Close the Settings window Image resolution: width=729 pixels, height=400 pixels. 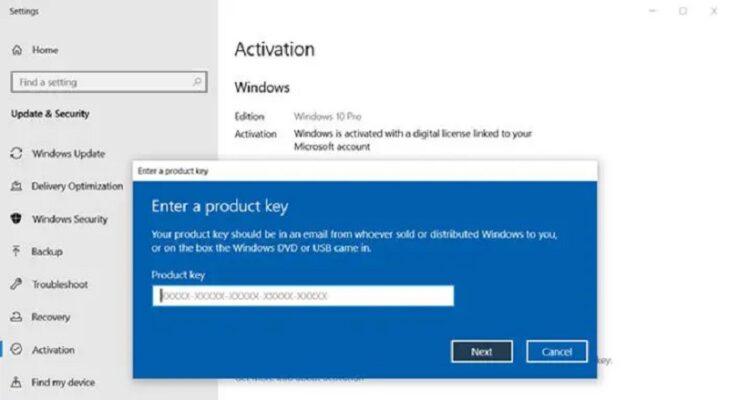714,11
